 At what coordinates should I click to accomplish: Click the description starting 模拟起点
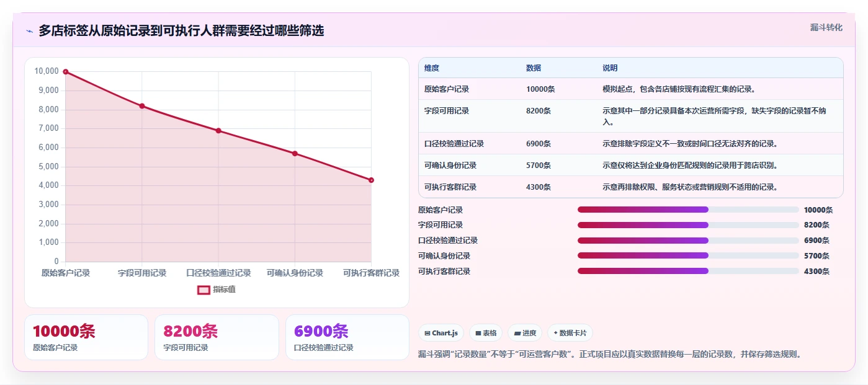coord(679,89)
